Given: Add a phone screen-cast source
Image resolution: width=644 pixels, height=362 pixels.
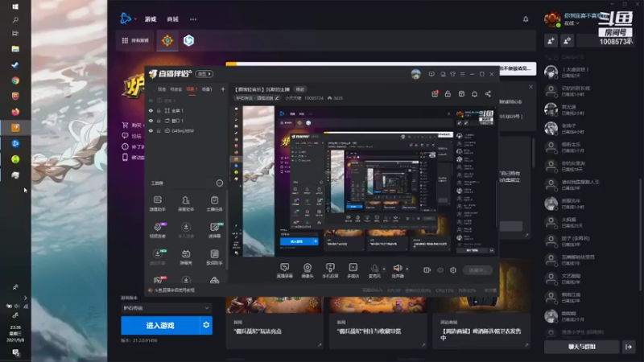Looking at the screenshot, I should (x=330, y=270).
